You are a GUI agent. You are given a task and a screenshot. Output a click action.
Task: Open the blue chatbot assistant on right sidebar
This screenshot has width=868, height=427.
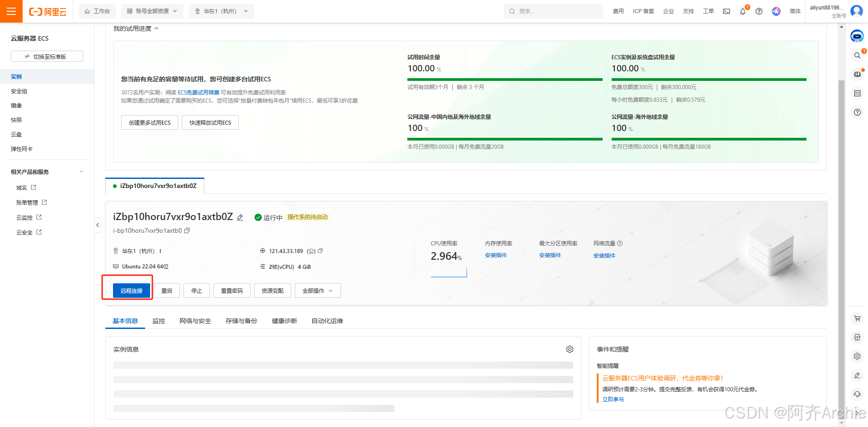[x=857, y=36]
